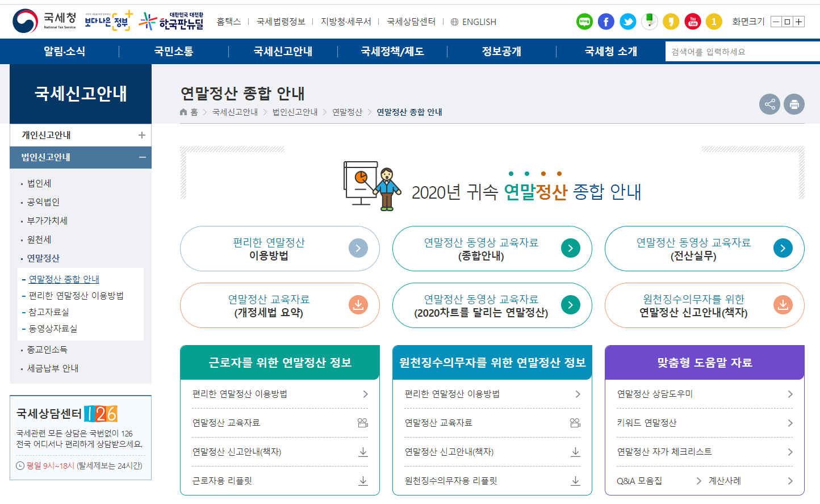820x504 pixels.
Task: Open chevron for 원천징수의무자 편리한 연말정산 이용방법
Action: tap(578, 394)
